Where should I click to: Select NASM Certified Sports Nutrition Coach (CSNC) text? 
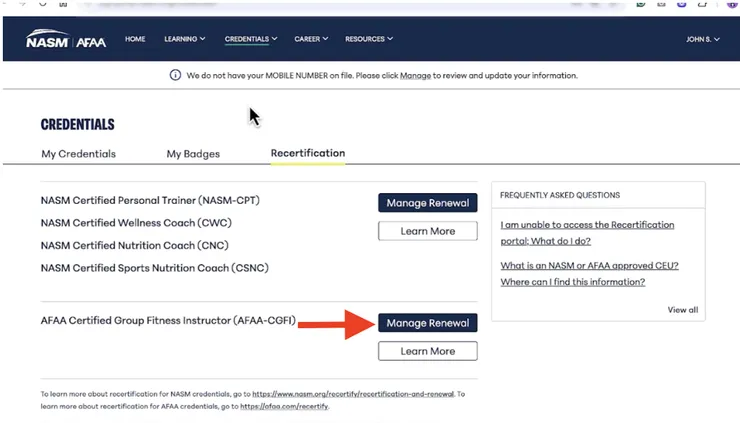point(154,268)
